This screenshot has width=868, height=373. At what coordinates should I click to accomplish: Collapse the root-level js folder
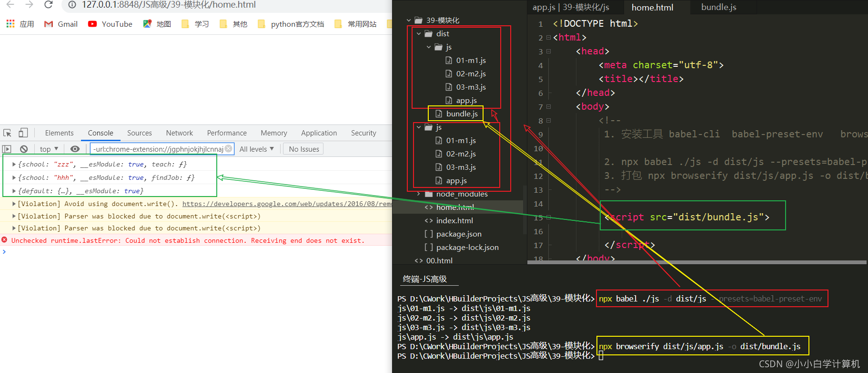419,127
